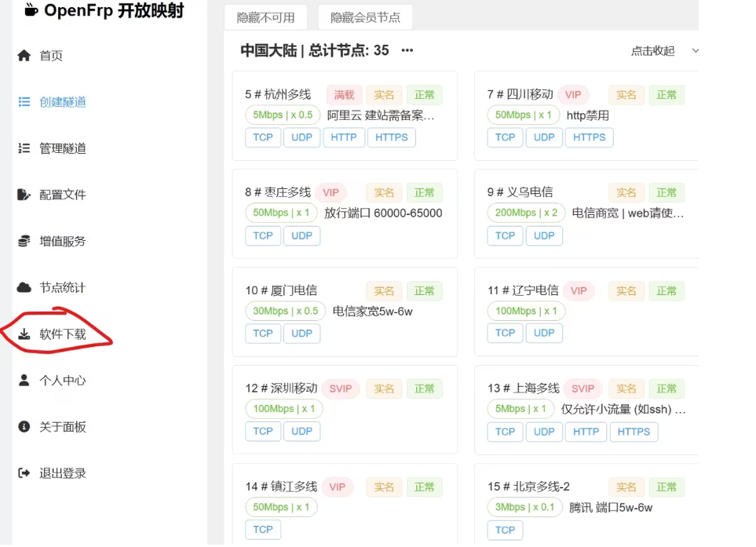Click the numbered list icon beside 管理隧道
Image resolution: width=756 pixels, height=547 pixels.
[x=24, y=148]
